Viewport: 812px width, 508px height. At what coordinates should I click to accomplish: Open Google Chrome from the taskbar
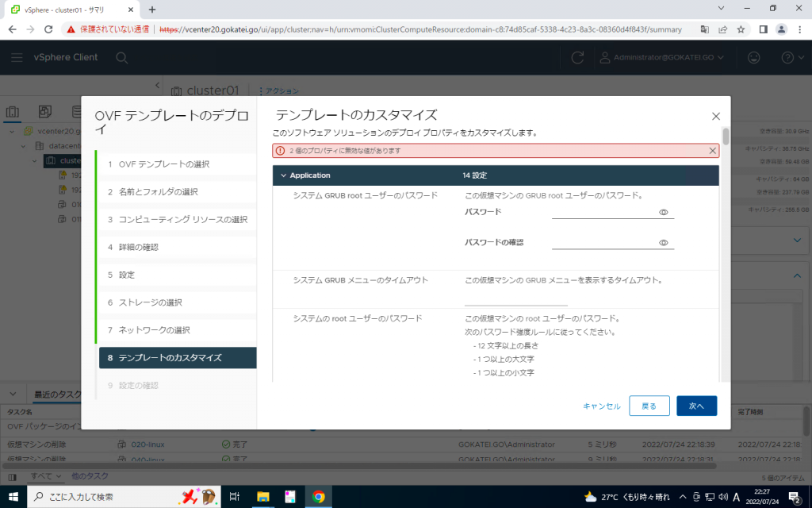(319, 498)
